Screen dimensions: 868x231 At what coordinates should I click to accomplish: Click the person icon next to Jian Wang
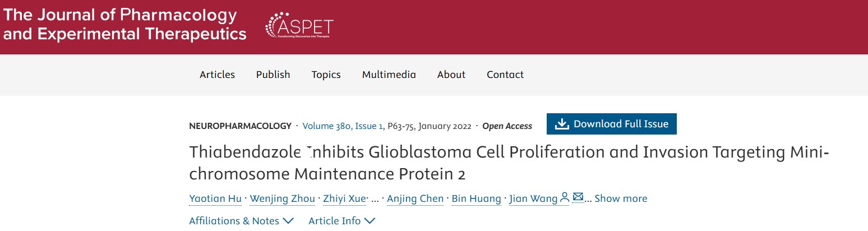click(x=565, y=197)
